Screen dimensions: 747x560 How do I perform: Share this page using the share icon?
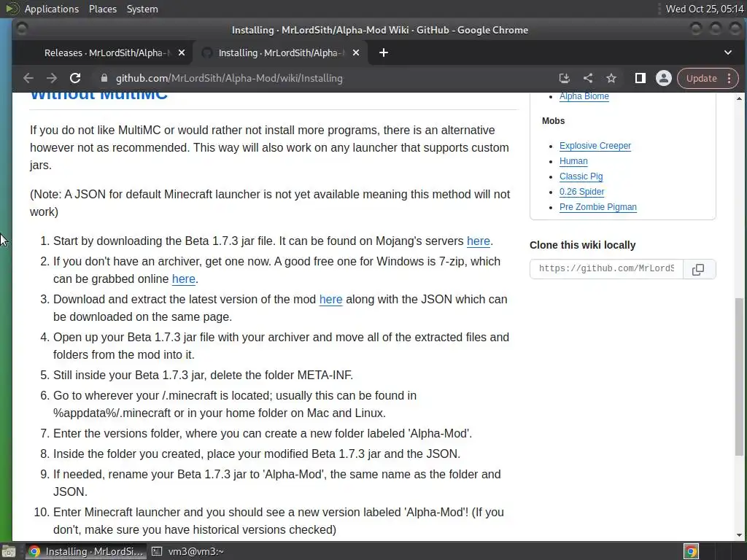(x=588, y=78)
